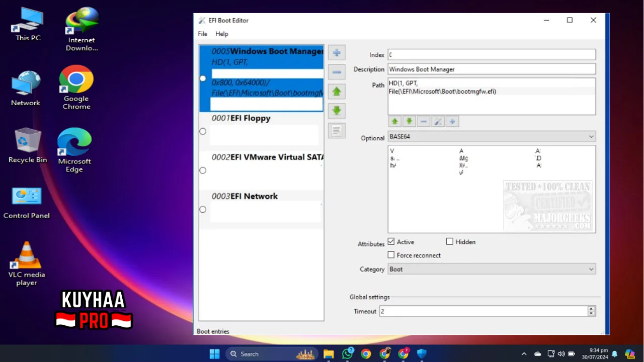Select radio button for Windows Boot Manager entry
Screen dimensions: 644x362
click(x=203, y=78)
